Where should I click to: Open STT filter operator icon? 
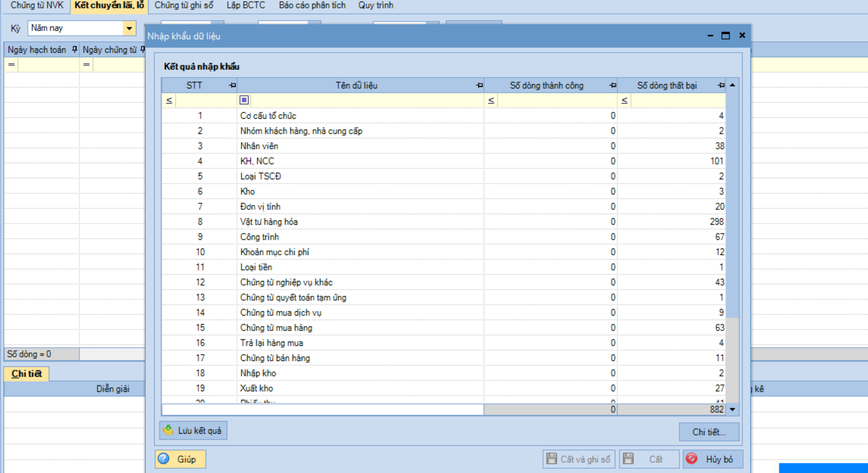169,101
